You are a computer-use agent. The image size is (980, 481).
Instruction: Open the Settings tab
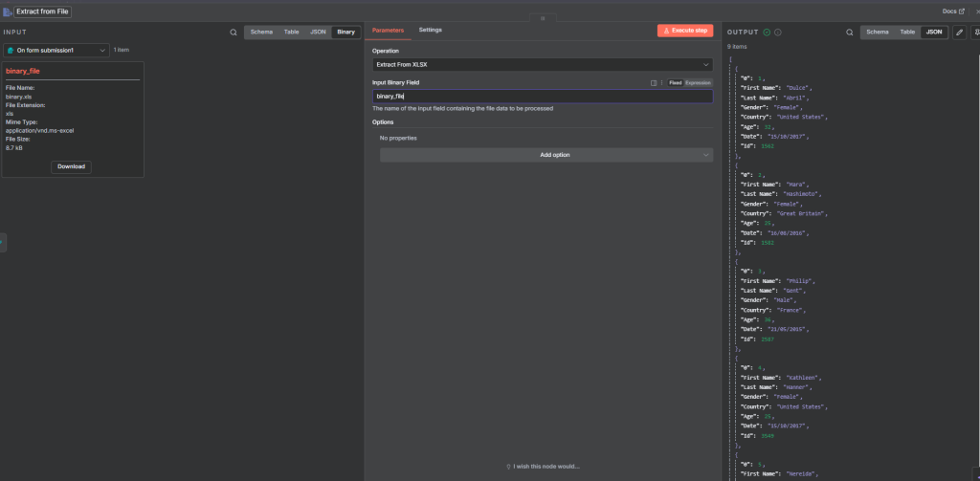click(431, 30)
